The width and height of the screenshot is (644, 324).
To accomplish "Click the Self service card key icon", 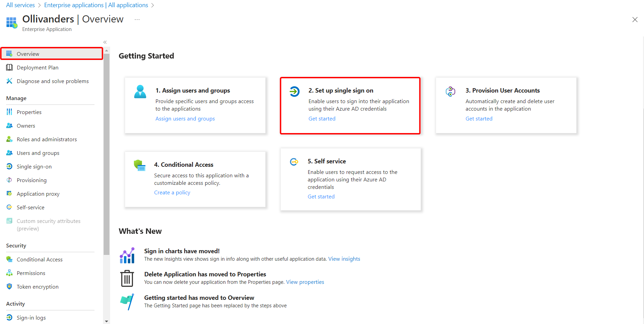I will [x=294, y=162].
